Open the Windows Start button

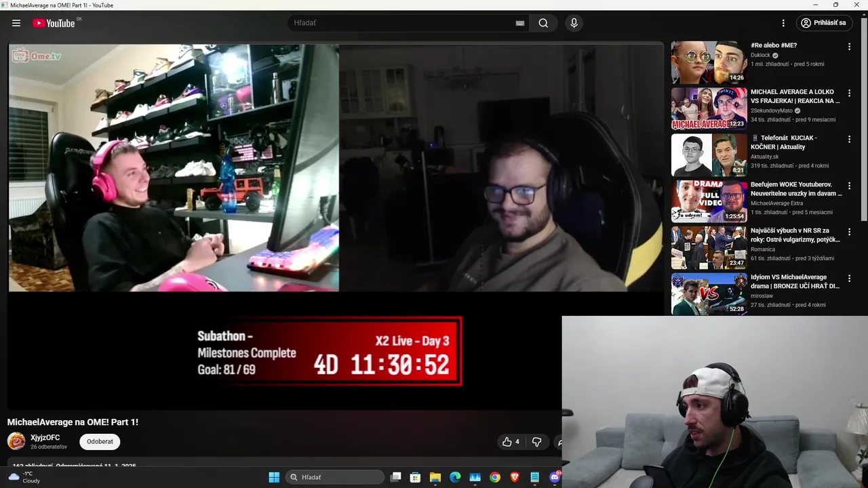[x=274, y=477]
